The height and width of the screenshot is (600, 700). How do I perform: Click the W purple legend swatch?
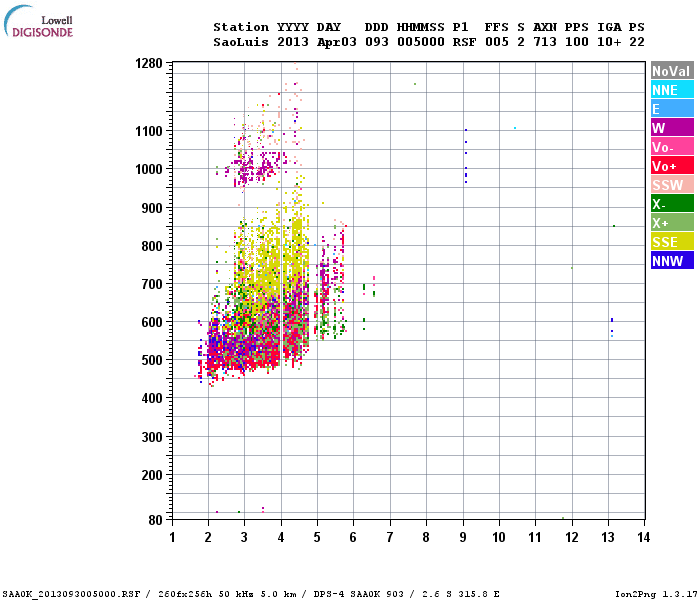(672, 128)
